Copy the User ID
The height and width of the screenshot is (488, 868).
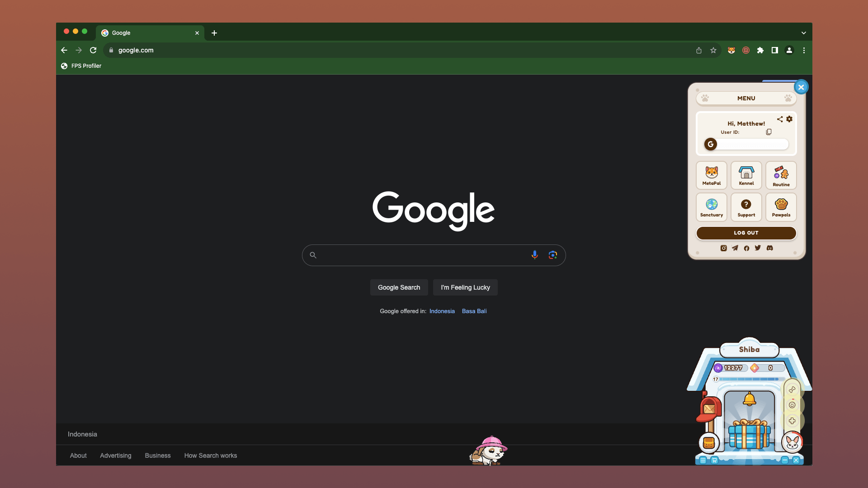[x=769, y=132]
